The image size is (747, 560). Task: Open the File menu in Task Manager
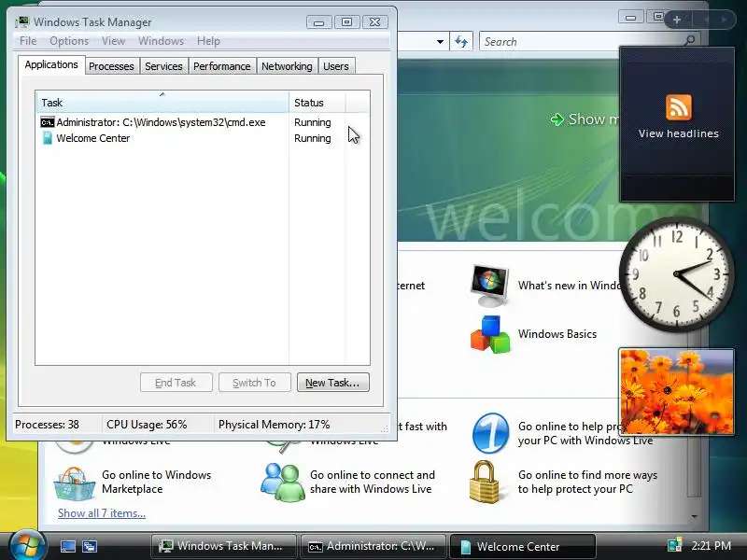tap(28, 41)
